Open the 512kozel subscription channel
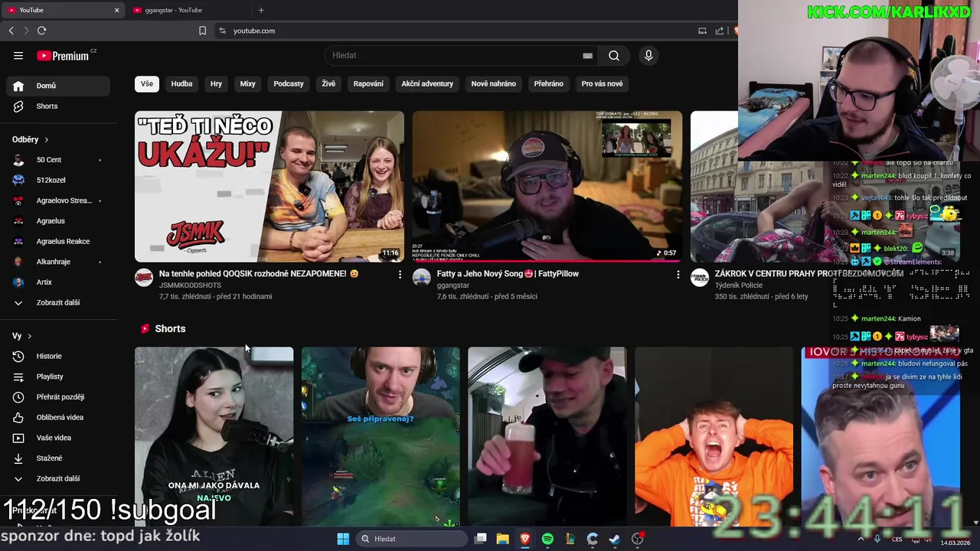Viewport: 980px width, 551px height. (58, 180)
